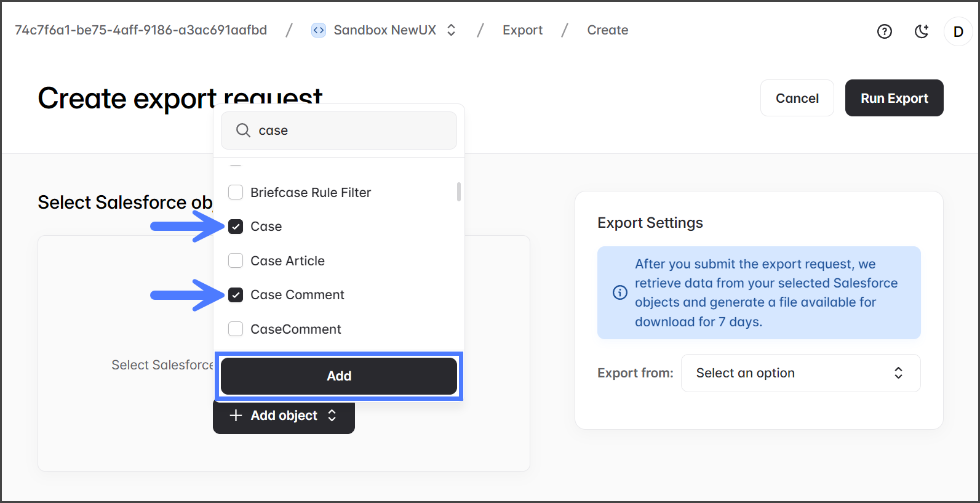Viewport: 980px width, 503px height.
Task: Click the plus icon on Add object
Action: point(236,416)
